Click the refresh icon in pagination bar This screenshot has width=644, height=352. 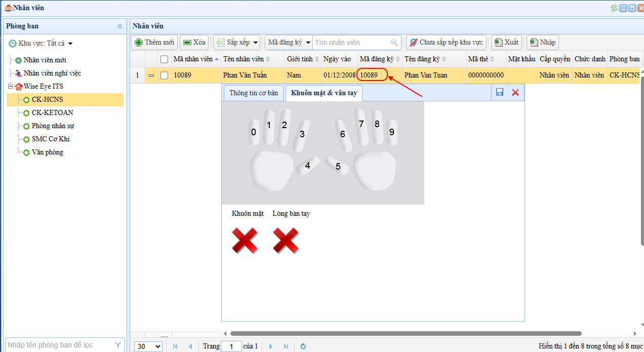point(303,346)
